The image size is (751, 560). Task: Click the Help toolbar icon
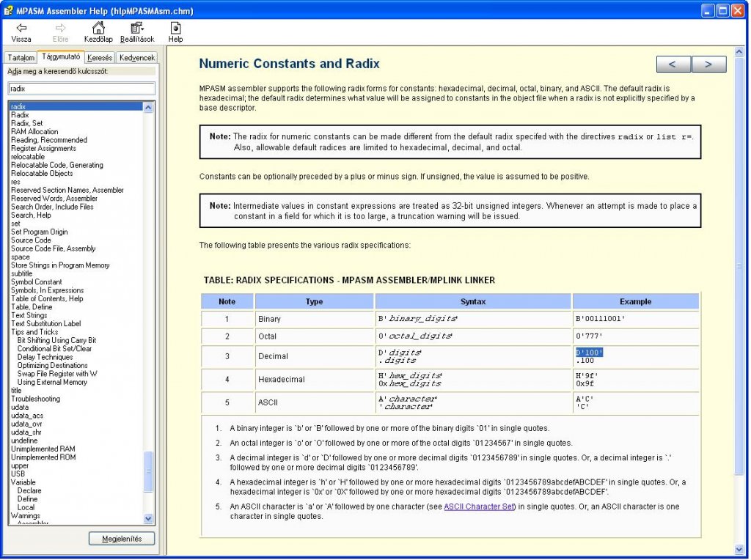(175, 32)
